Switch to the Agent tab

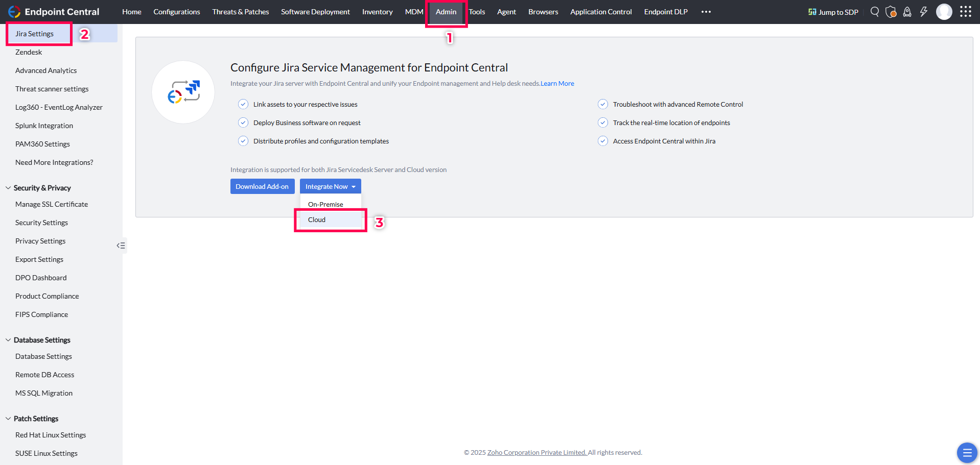(506, 12)
